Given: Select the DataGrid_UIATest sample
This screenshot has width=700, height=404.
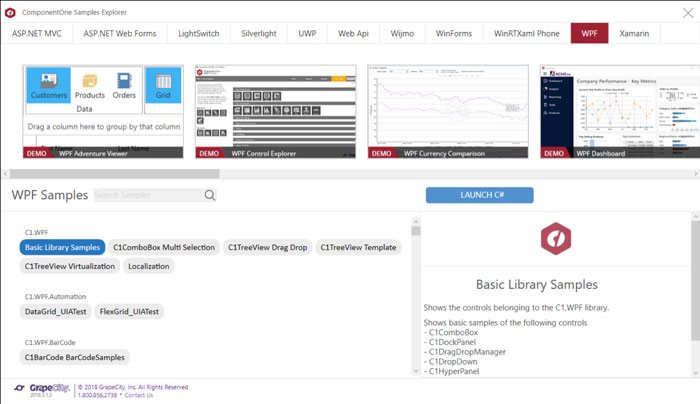Looking at the screenshot, I should tap(55, 312).
